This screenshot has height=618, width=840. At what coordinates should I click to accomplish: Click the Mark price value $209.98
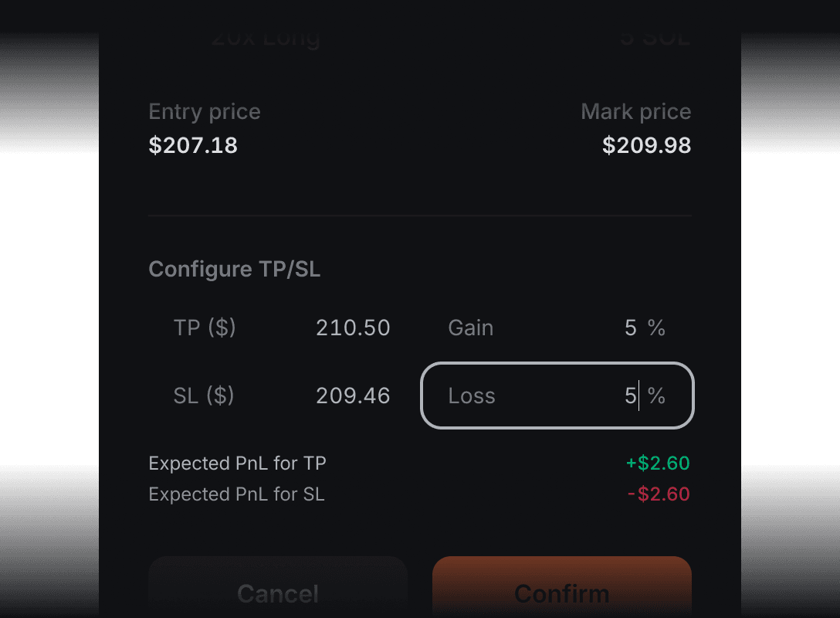(646, 145)
